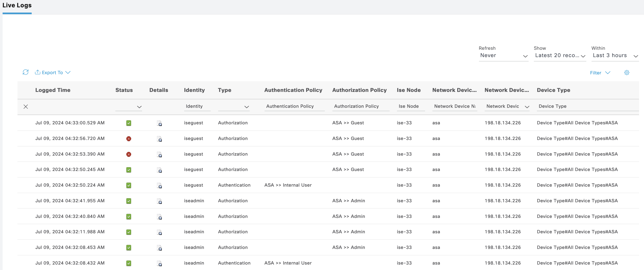Open details icon for 04:32:08.432 AM log
This screenshot has width=644, height=270.
(x=159, y=263)
